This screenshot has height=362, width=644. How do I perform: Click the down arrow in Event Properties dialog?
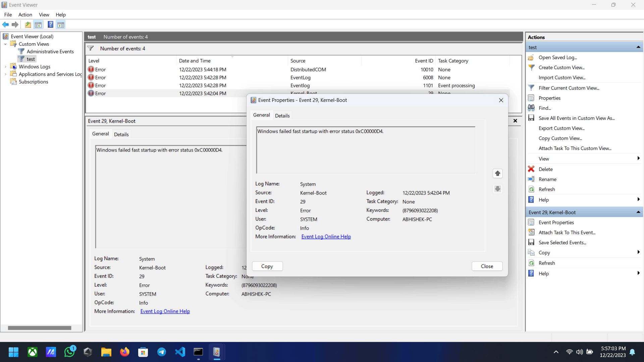point(497,189)
